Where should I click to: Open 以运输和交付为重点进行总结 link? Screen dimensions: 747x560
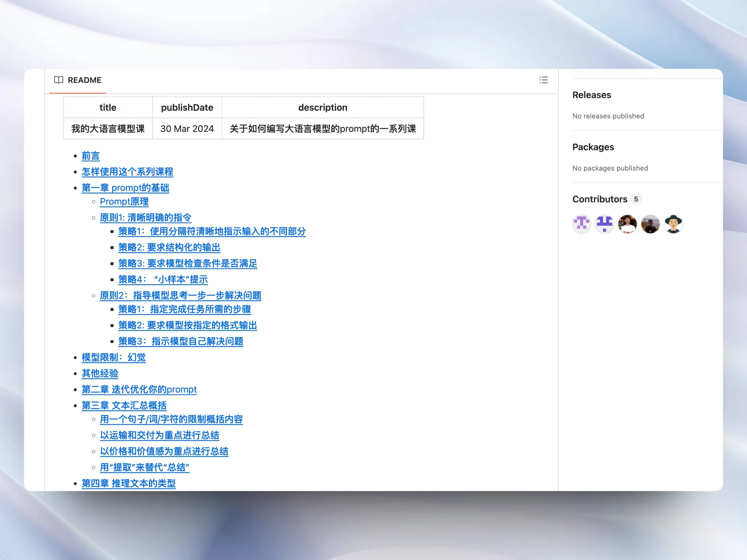click(160, 435)
